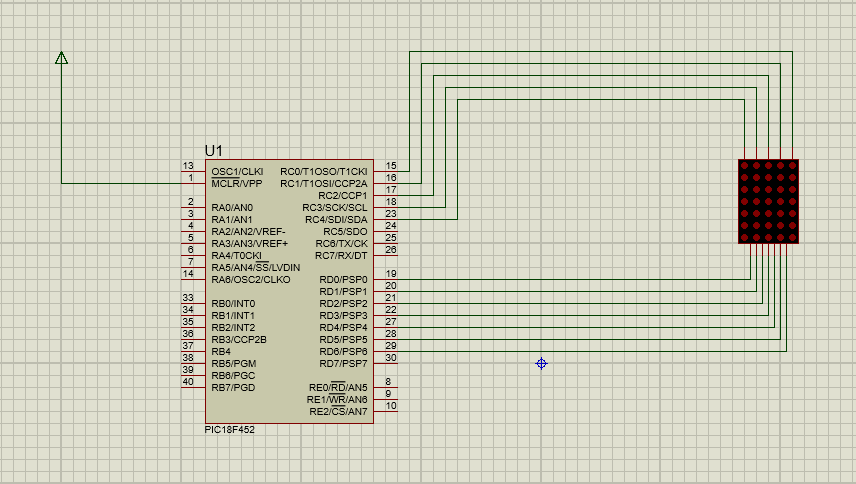Click pin RB2/INT2 label

point(233,327)
